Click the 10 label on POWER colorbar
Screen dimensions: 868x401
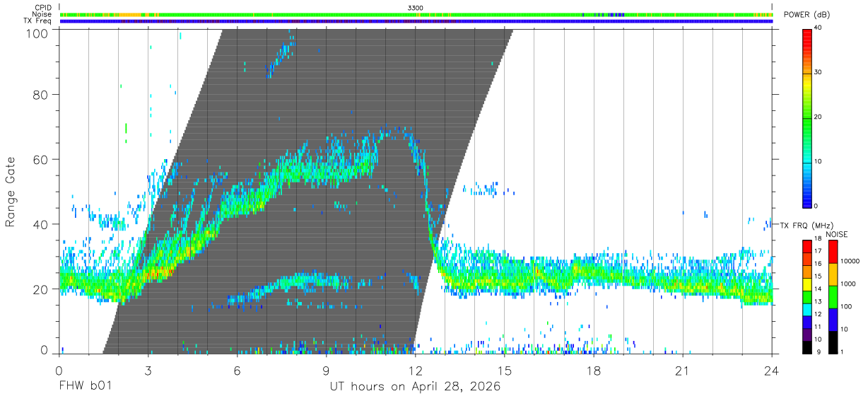(x=818, y=161)
